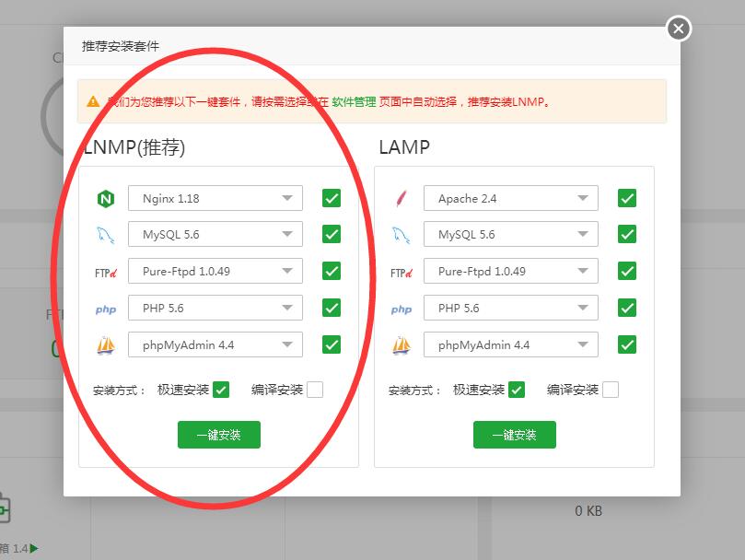Toggle 极速安装 checkbox under LAMP
Image resolution: width=745 pixels, height=560 pixels.
(x=517, y=390)
